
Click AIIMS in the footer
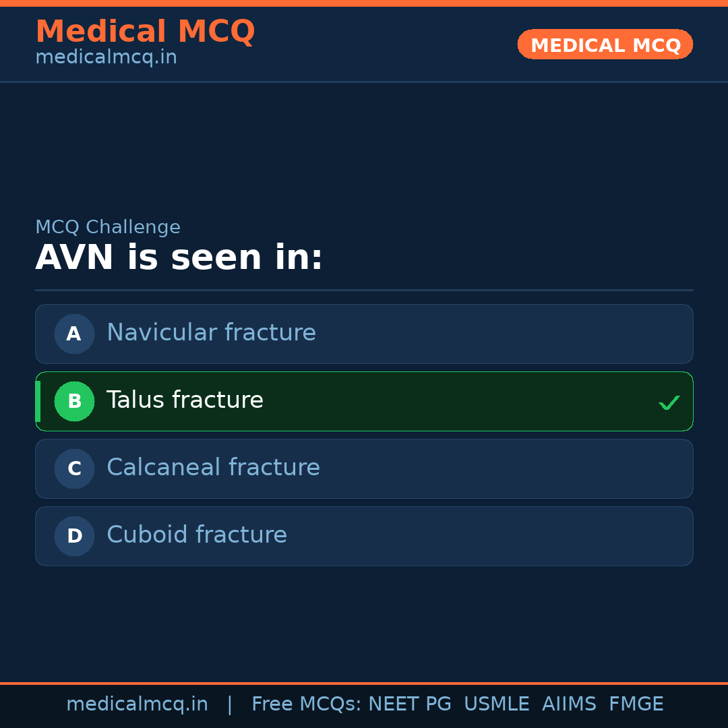click(x=569, y=704)
